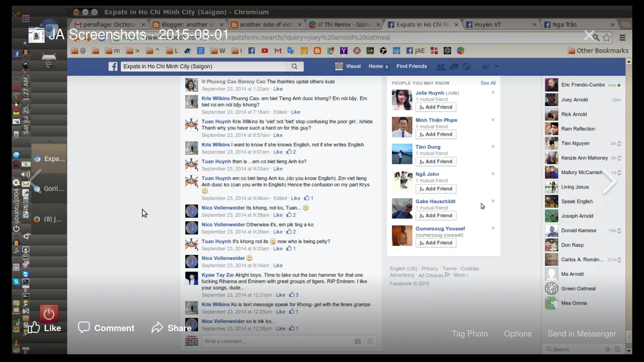Comment on the photo
The width and height of the screenshot is (644, 362).
click(106, 328)
